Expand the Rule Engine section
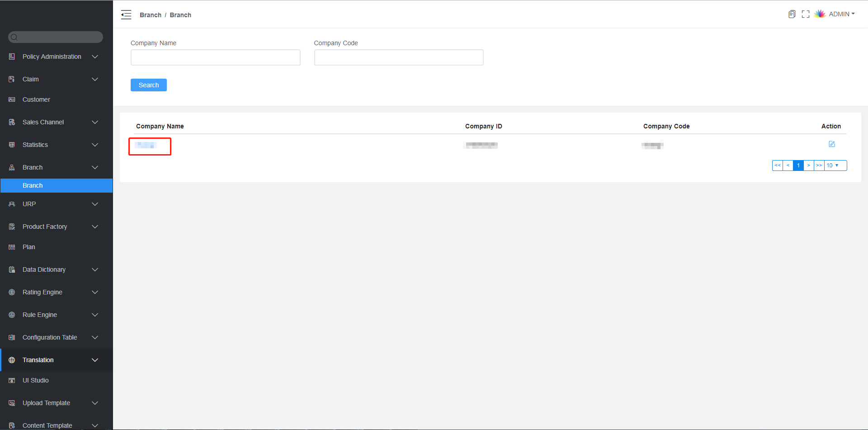 pos(40,315)
